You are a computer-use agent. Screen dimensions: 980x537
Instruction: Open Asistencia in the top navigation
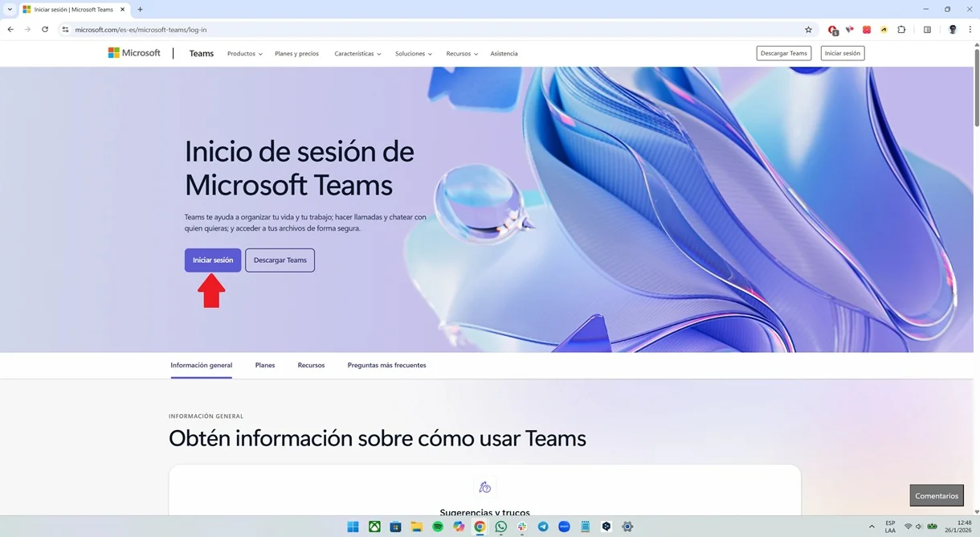coord(504,54)
